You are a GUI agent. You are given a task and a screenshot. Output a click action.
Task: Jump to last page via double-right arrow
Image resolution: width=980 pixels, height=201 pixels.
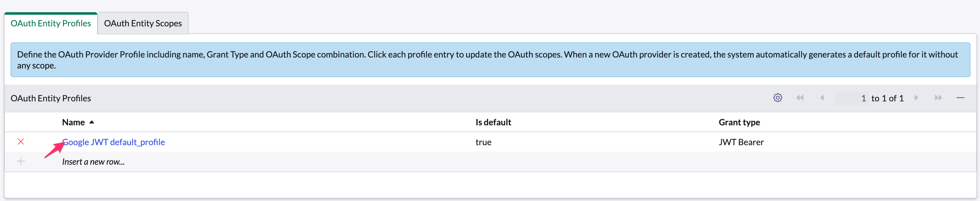[x=938, y=98]
